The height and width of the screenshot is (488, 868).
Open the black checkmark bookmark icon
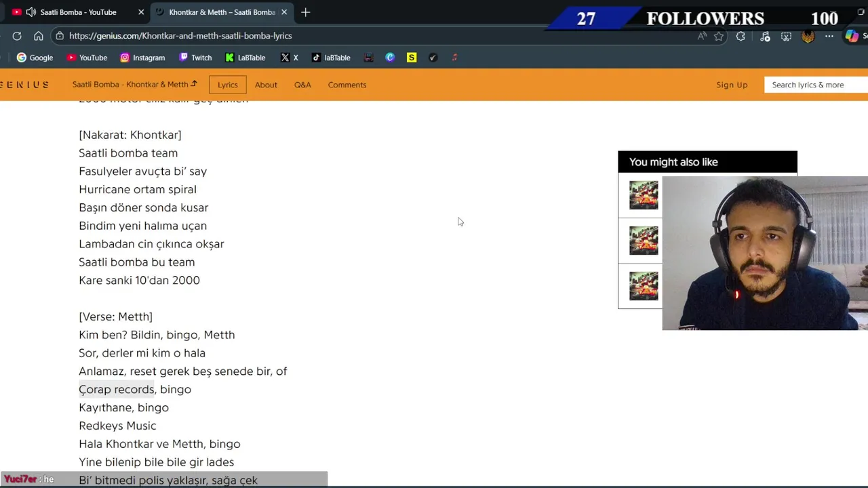pyautogui.click(x=433, y=58)
